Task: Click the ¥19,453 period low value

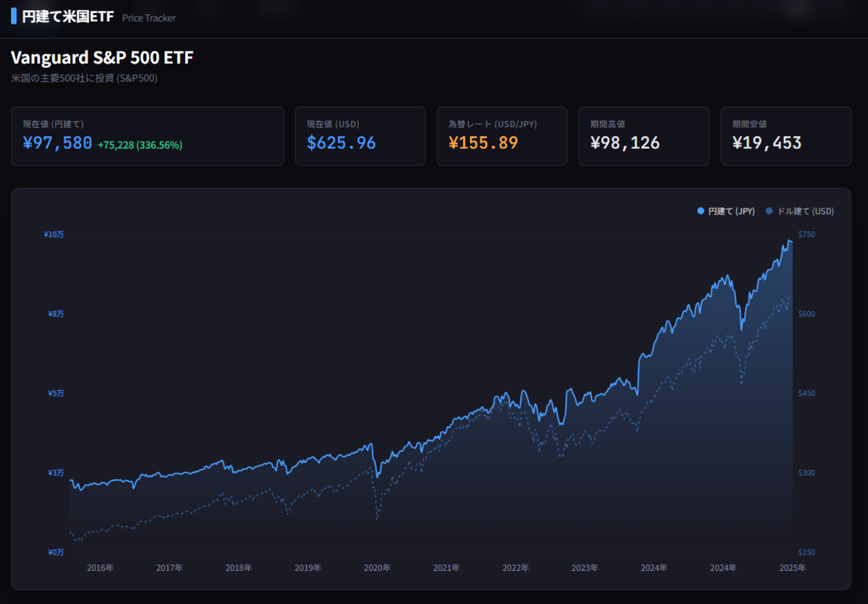Action: coord(767,143)
